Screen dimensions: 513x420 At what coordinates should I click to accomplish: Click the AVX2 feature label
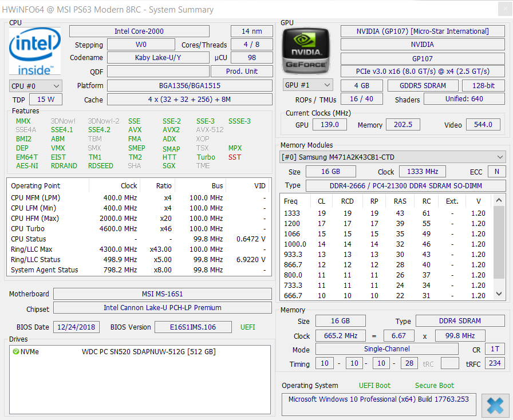tap(171, 130)
